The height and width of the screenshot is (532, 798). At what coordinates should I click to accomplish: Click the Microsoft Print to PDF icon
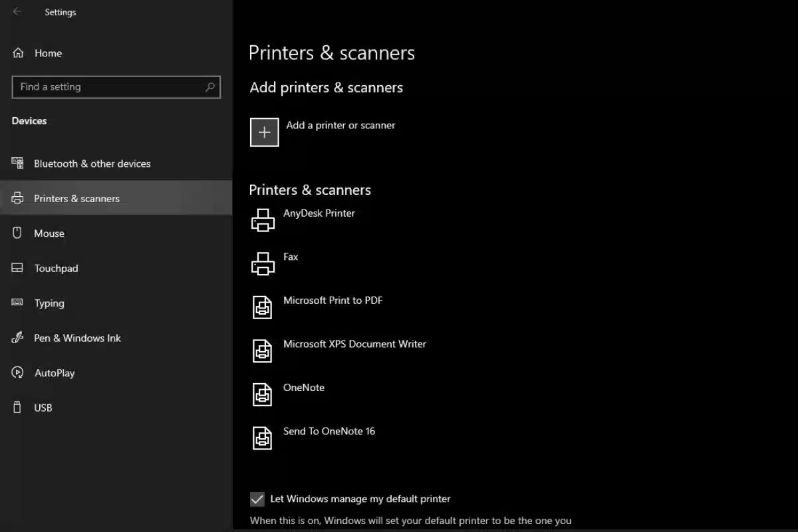click(263, 307)
